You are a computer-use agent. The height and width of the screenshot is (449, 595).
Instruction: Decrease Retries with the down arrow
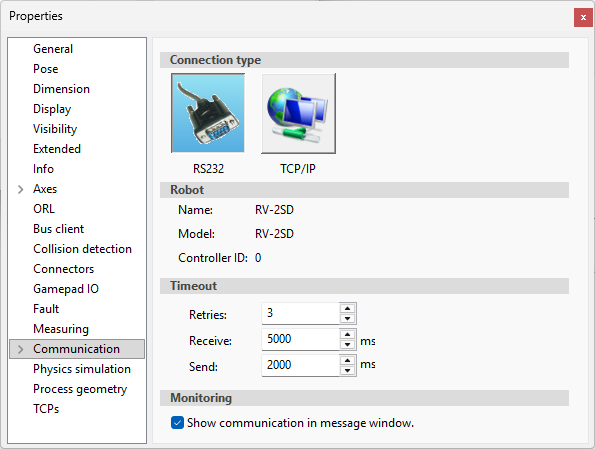[x=347, y=318]
